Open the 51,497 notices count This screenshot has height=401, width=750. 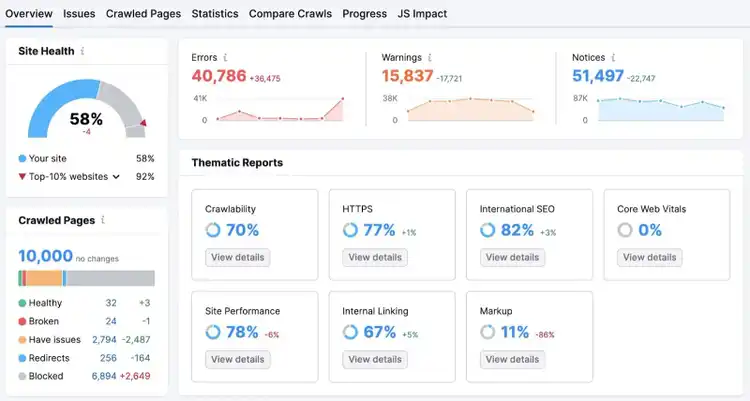[598, 76]
